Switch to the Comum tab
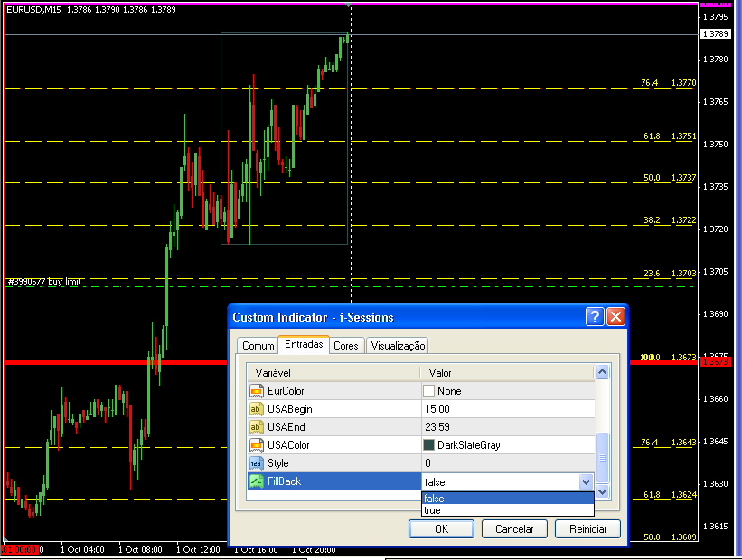Viewport: 742px width, 560px height. (x=258, y=346)
